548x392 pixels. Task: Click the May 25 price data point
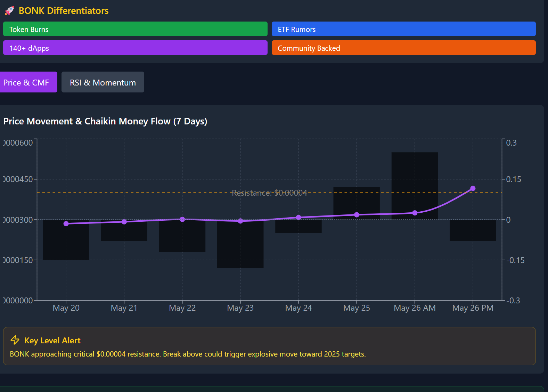coord(357,215)
